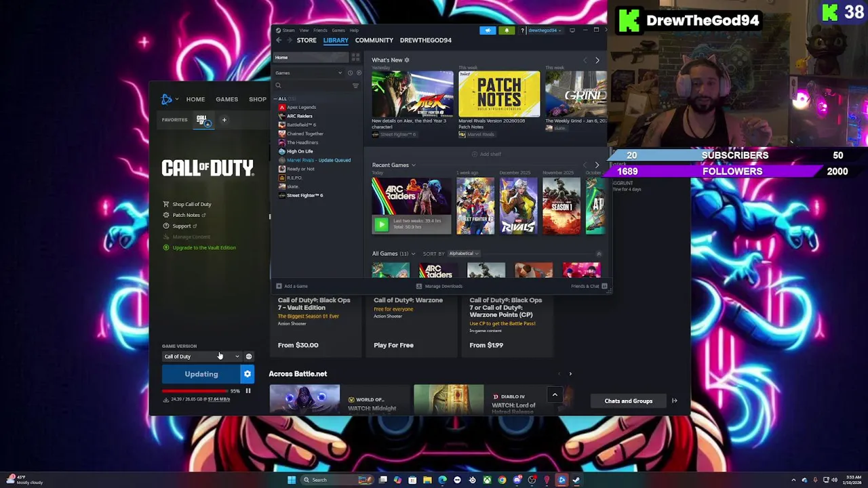Click the Steam help question mark
The height and width of the screenshot is (488, 868).
click(x=521, y=30)
